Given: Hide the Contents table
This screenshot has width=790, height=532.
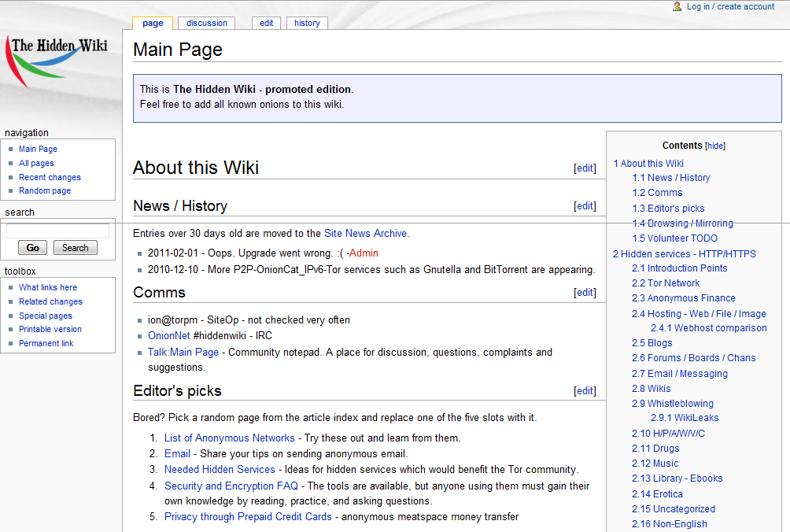Looking at the screenshot, I should 715,146.
